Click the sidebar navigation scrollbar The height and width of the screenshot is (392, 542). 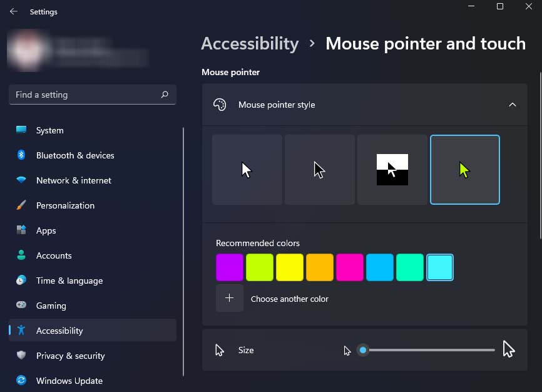(x=183, y=252)
